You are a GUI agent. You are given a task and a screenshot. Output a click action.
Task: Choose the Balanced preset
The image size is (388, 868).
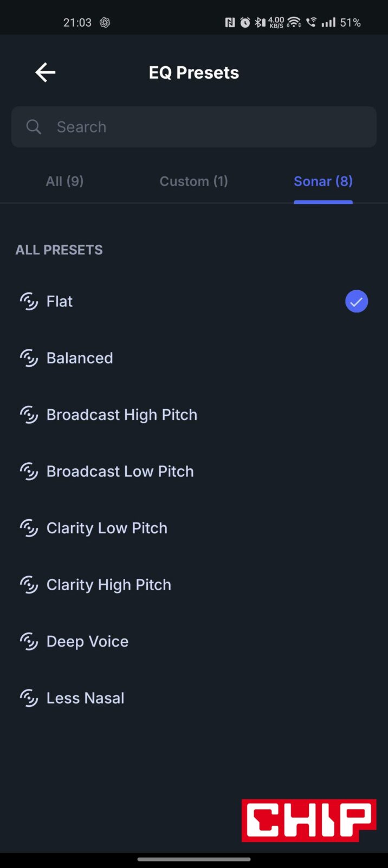pyautogui.click(x=80, y=358)
